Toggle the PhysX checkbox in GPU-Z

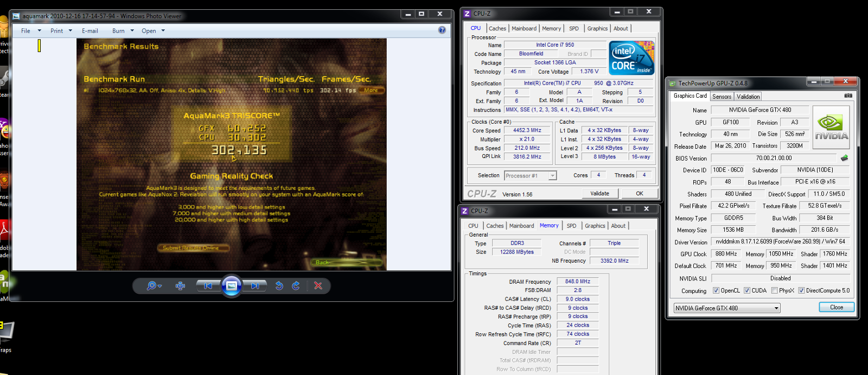coord(774,290)
